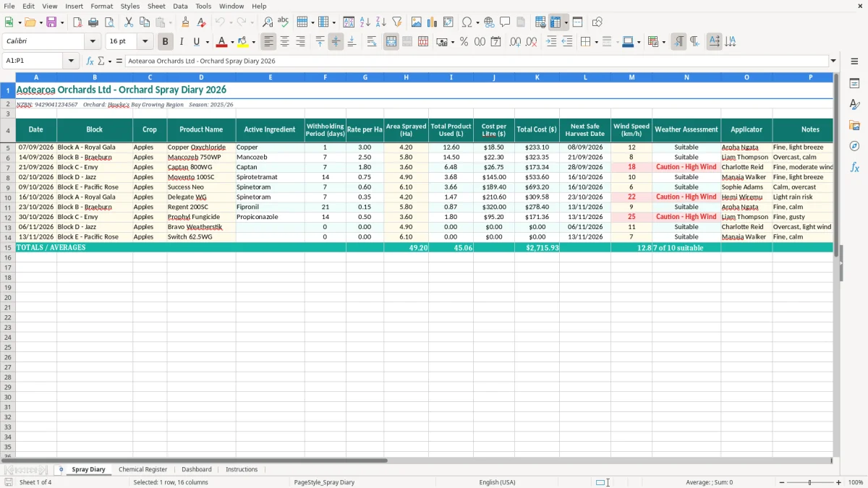This screenshot has height=488, width=868.
Task: Click Increase Indent icon
Action: (x=551, y=42)
